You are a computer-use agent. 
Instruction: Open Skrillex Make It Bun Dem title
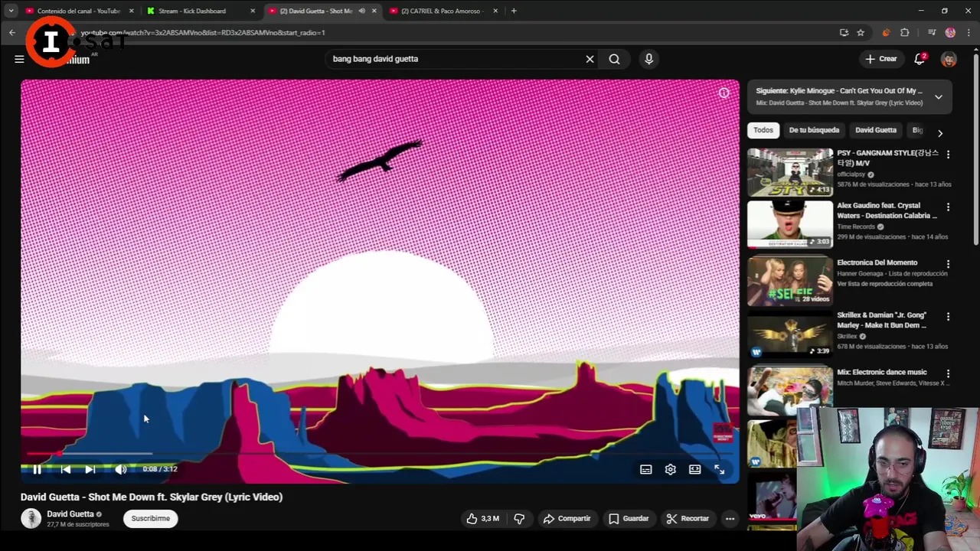(882, 320)
